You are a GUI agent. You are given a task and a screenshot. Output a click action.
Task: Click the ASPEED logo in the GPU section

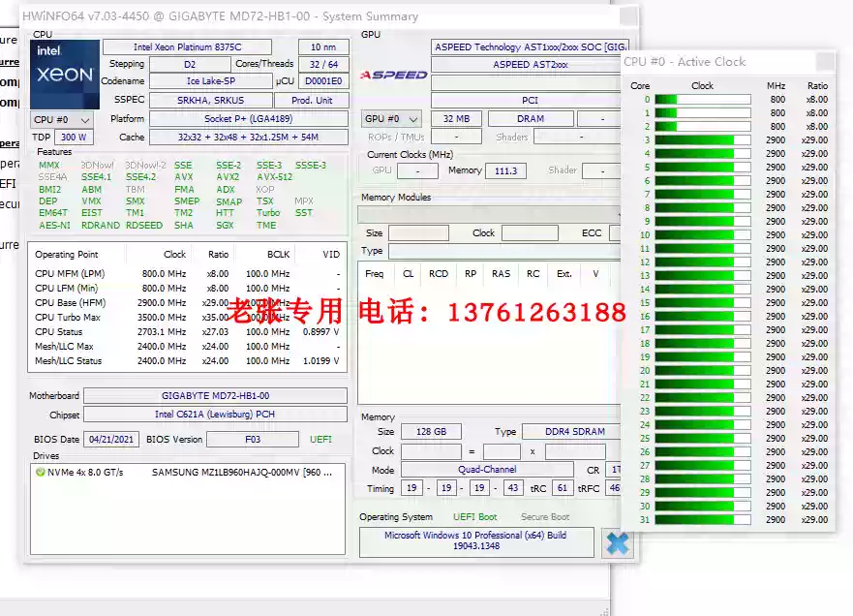click(392, 76)
